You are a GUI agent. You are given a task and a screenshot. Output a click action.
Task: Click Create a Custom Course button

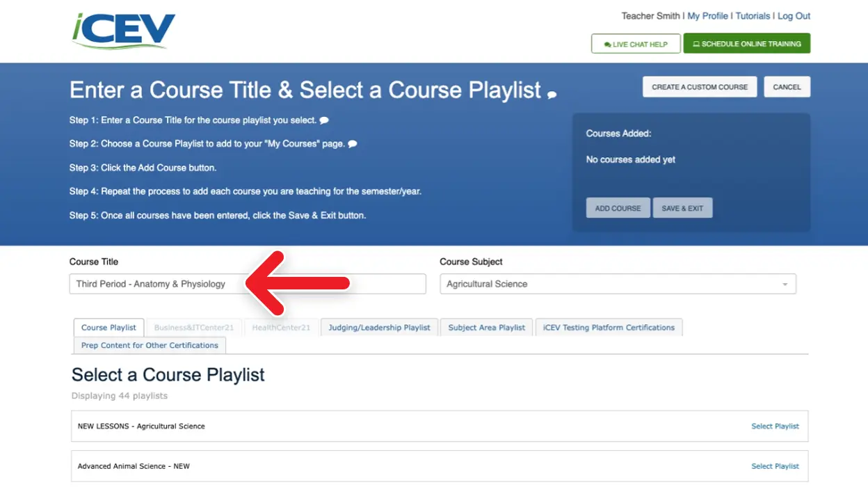[700, 87]
